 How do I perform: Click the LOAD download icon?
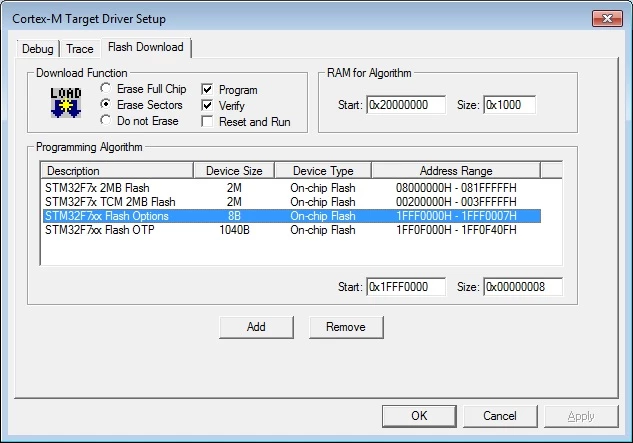point(66,102)
